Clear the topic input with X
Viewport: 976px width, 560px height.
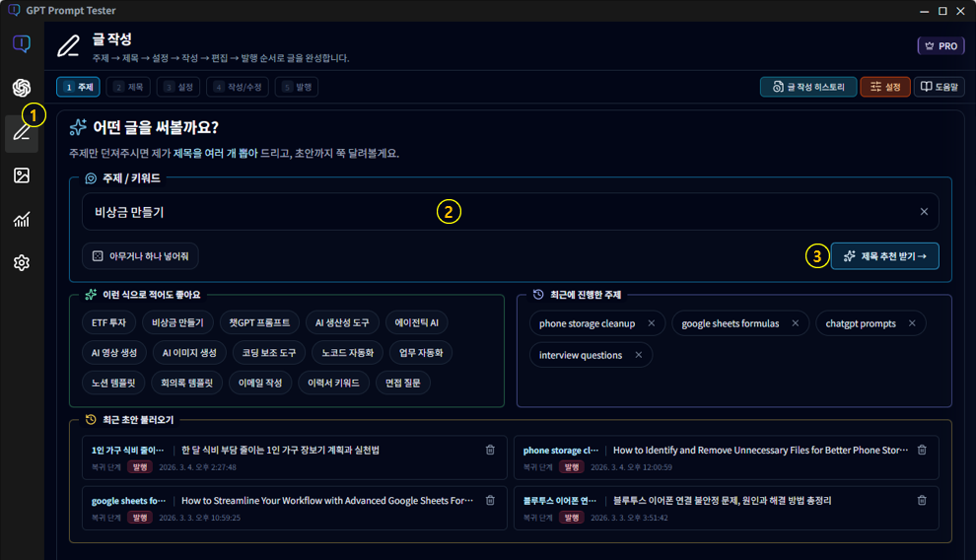click(x=924, y=212)
